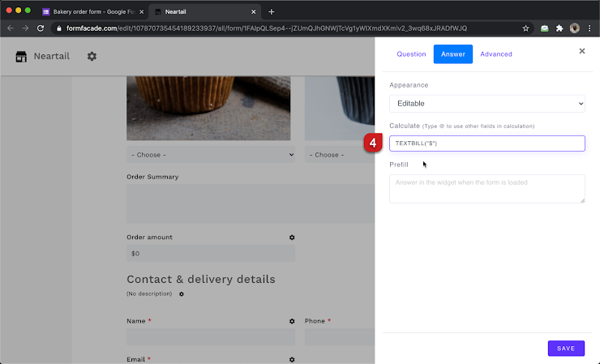Open settings gear next to Neartail

(92, 57)
